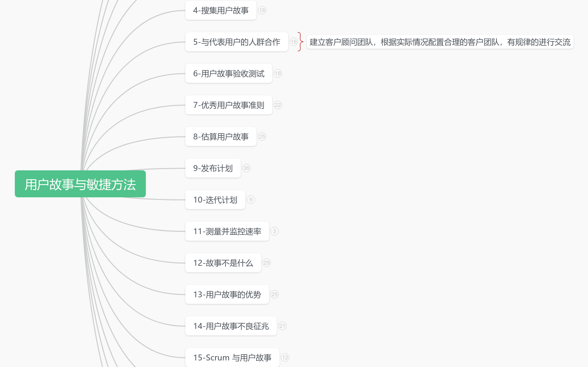Select the 7-优秀用户故事准则 node
Screen dimensions: 588x367
pyautogui.click(x=228, y=105)
